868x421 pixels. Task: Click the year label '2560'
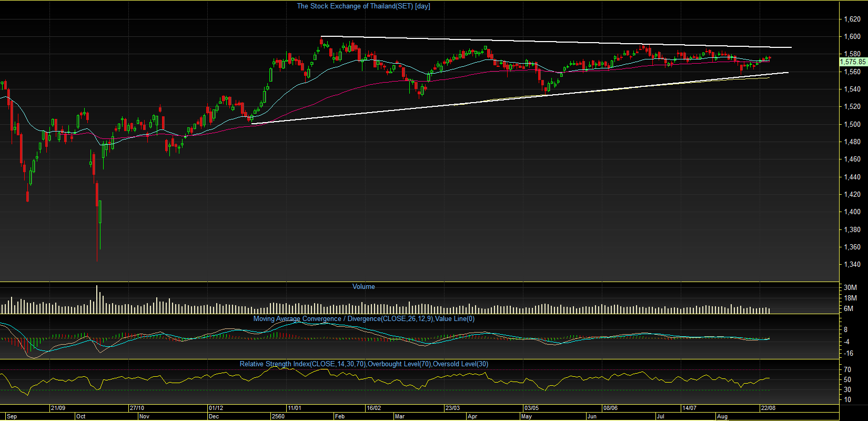pyautogui.click(x=278, y=417)
